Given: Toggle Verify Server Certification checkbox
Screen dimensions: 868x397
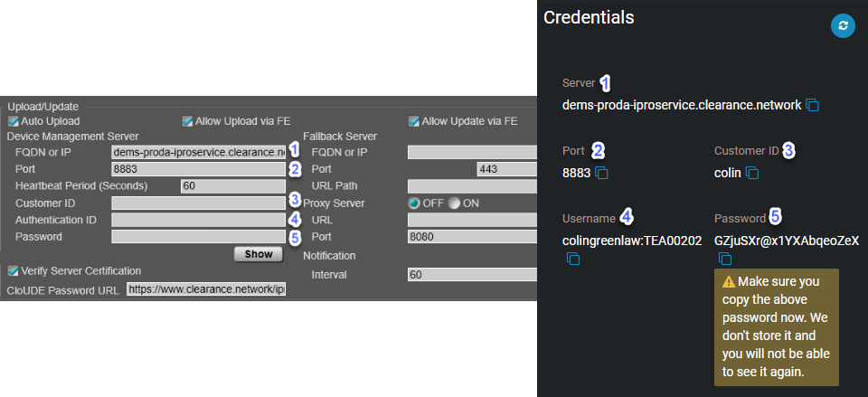Looking at the screenshot, I should [x=14, y=270].
